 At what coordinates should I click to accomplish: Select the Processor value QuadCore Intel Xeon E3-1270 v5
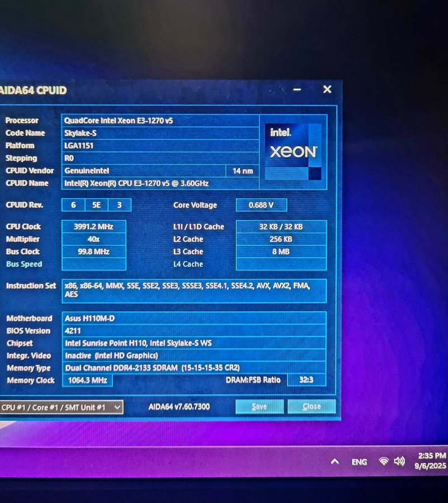coord(160,121)
